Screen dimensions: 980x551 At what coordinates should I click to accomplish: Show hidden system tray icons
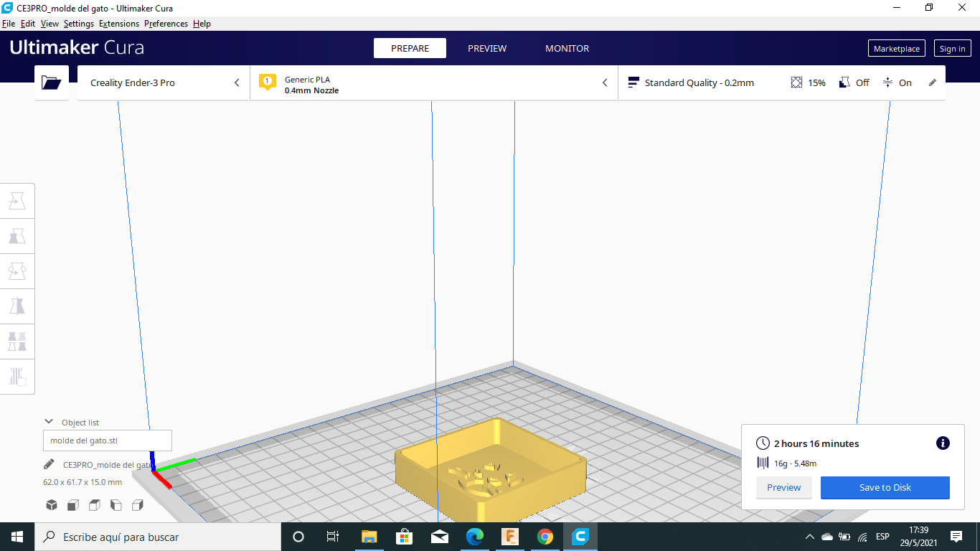pyautogui.click(x=810, y=537)
